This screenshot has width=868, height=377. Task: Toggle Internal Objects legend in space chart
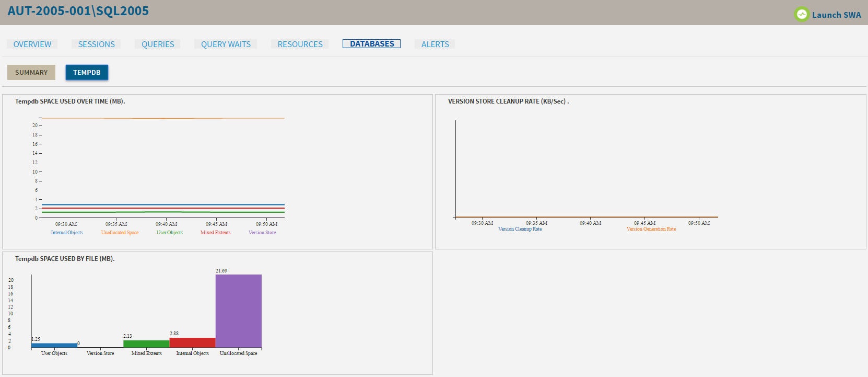pyautogui.click(x=67, y=233)
